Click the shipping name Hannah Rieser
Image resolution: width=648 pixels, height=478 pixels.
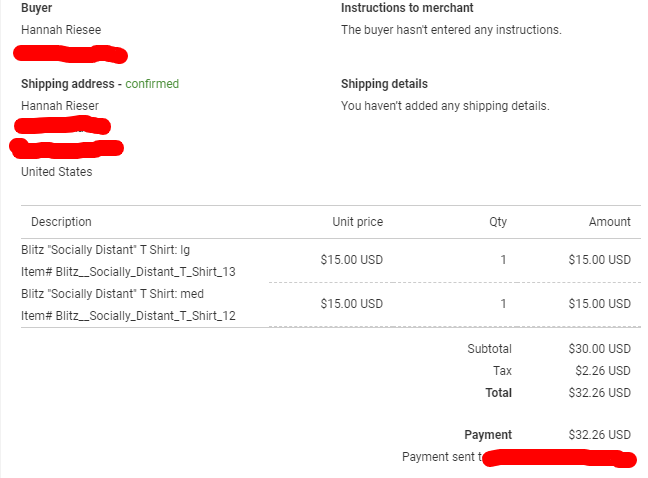point(60,106)
